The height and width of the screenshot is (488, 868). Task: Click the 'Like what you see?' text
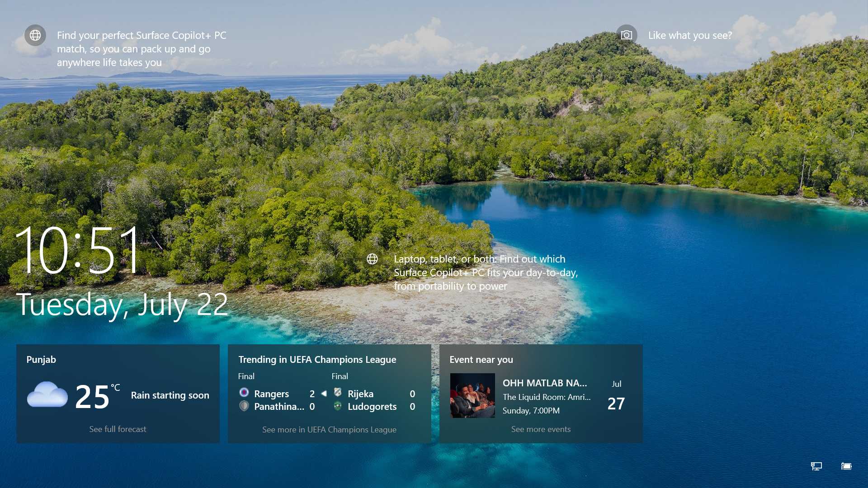tap(690, 35)
